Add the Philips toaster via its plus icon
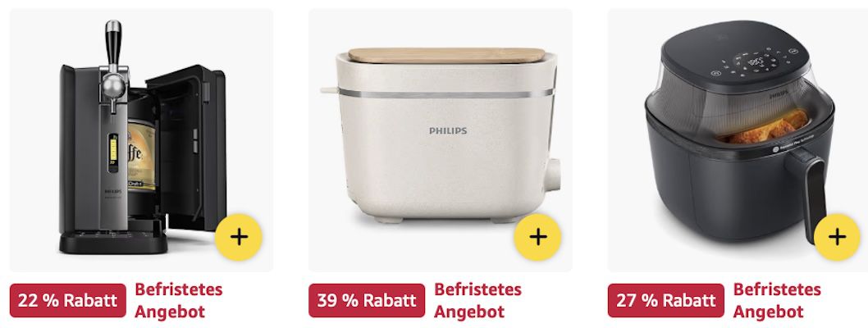Screen dimensions: 868x328 (x=537, y=237)
